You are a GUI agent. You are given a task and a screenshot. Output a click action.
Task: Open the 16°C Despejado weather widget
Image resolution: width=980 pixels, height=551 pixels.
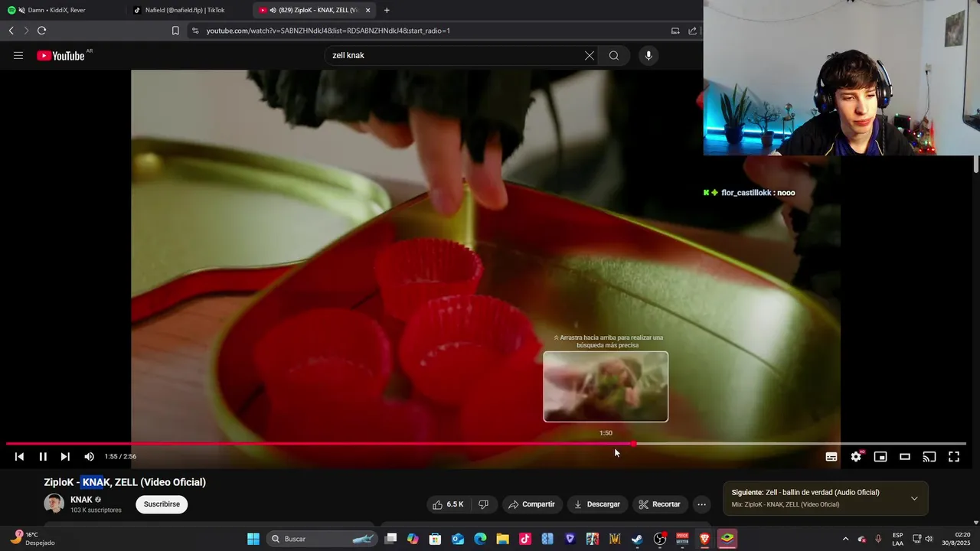(32, 539)
